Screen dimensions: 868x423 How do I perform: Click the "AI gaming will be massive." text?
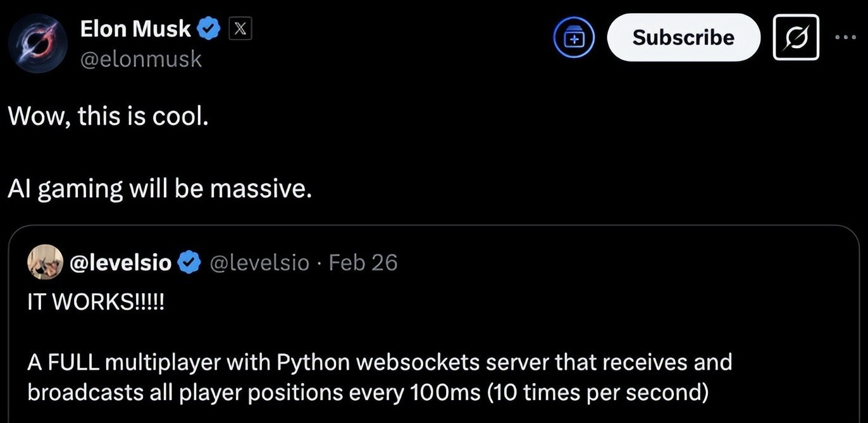(159, 189)
